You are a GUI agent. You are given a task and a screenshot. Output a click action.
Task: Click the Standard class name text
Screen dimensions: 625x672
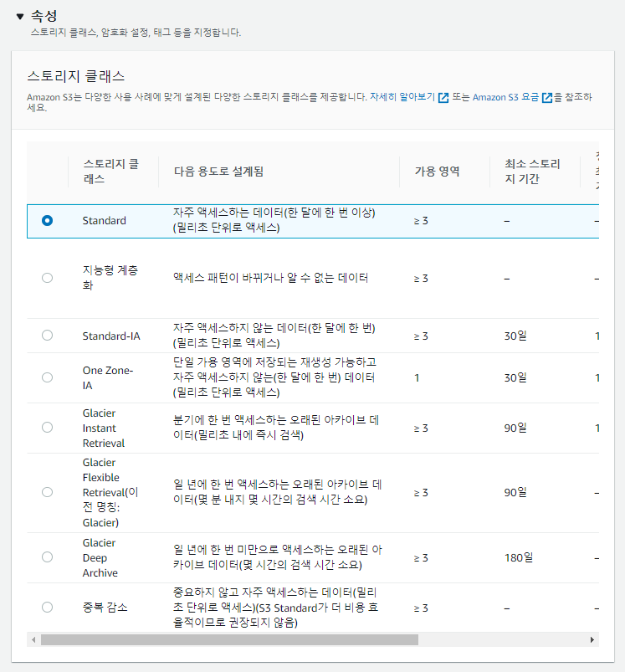tap(104, 221)
